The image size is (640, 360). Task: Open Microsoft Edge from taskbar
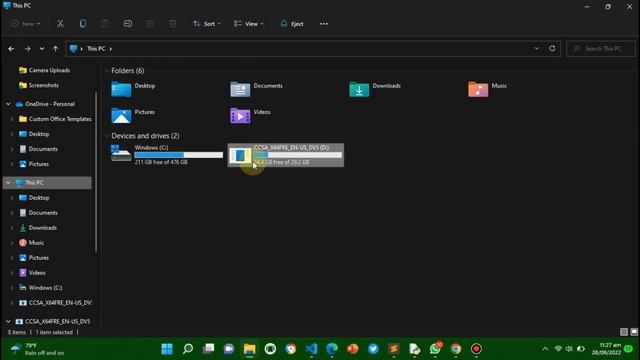pyautogui.click(x=332, y=349)
